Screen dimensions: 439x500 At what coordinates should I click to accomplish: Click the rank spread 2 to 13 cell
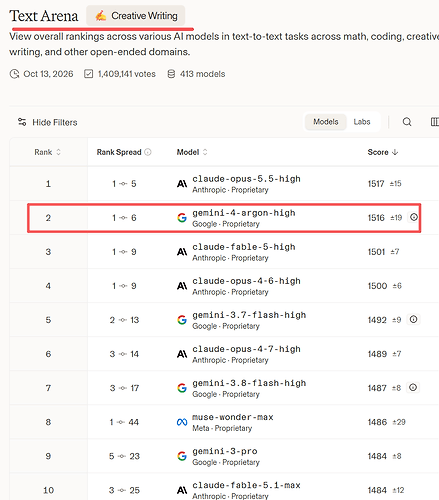pos(124,320)
